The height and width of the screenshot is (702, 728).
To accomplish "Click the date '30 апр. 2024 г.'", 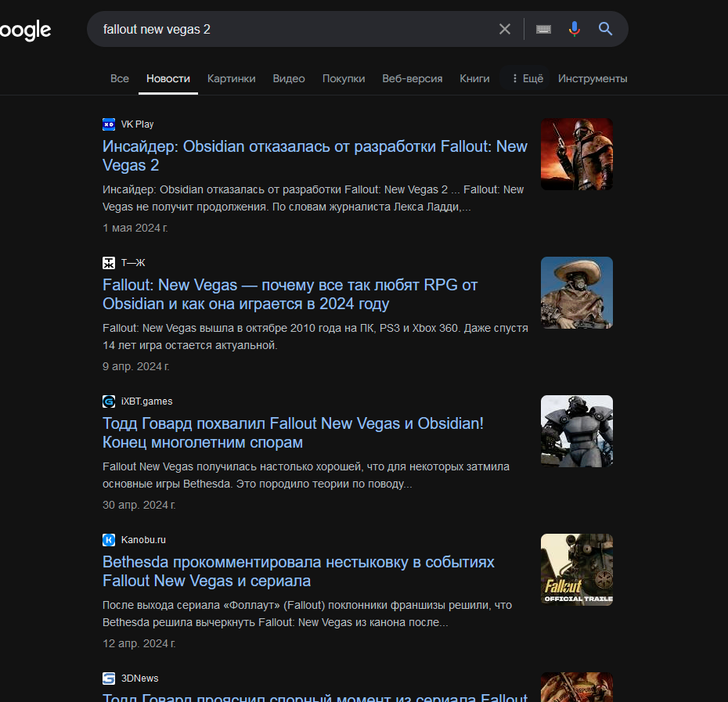I will click(139, 505).
